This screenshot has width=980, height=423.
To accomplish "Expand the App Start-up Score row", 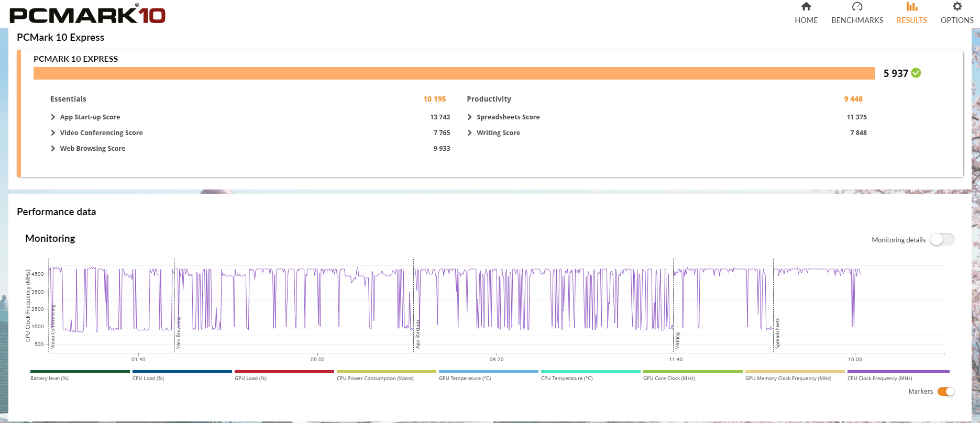I will 53,117.
